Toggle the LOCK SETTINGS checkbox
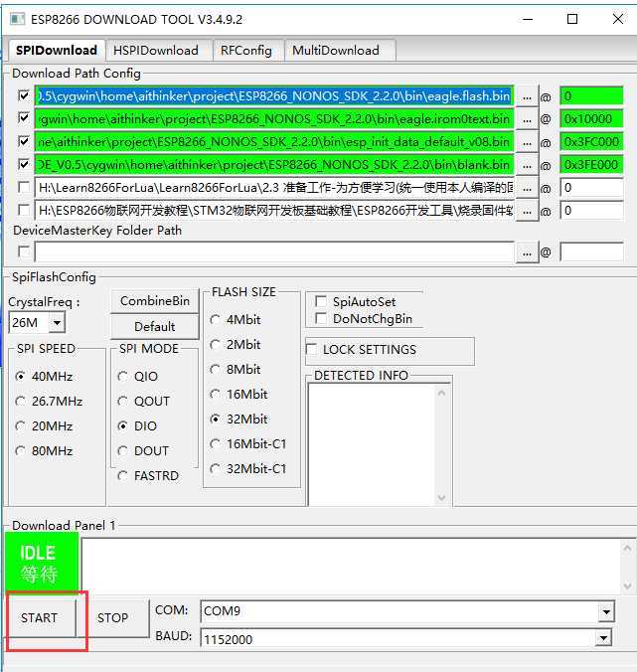637x672 pixels. click(x=311, y=349)
